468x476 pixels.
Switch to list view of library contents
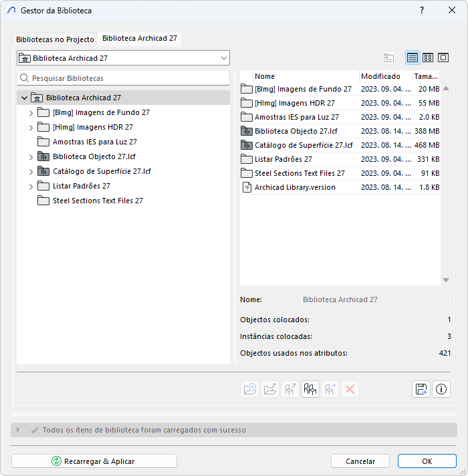[413, 57]
